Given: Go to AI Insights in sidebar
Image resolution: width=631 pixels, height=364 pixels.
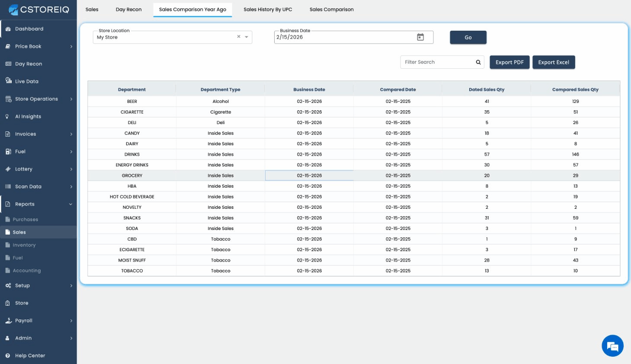Looking at the screenshot, I should [28, 117].
